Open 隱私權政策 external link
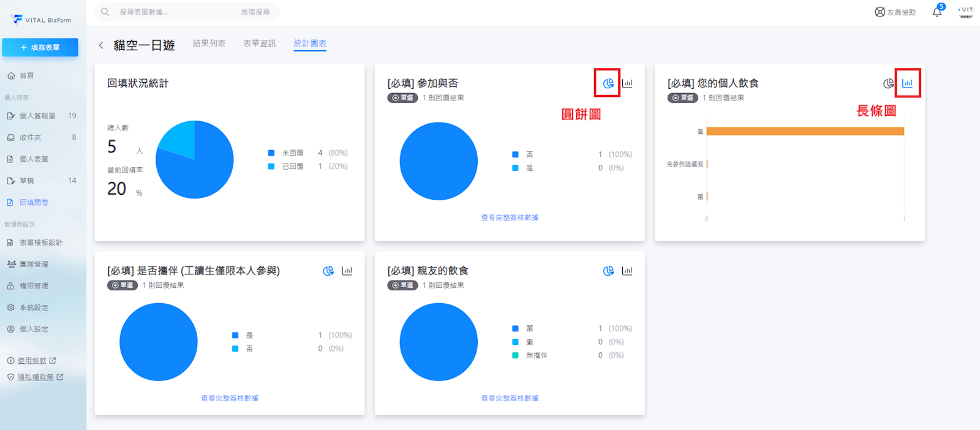The height and width of the screenshot is (430, 980). [36, 377]
